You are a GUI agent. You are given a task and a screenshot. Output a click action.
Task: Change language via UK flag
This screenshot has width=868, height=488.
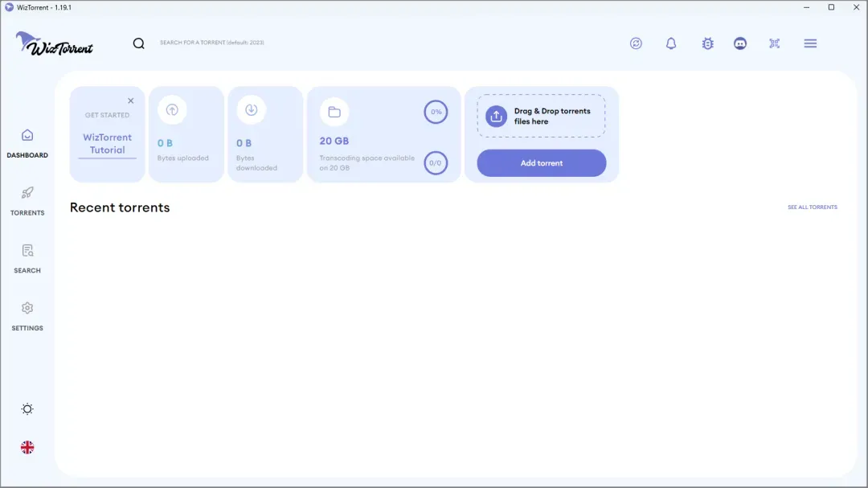click(27, 447)
